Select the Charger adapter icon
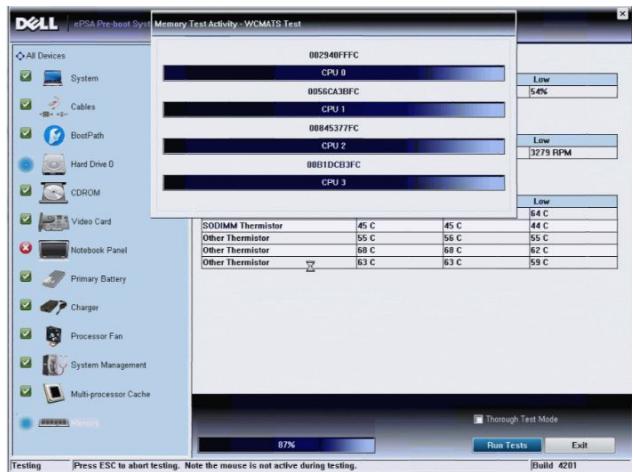This screenshot has width=633, height=472. click(x=53, y=307)
